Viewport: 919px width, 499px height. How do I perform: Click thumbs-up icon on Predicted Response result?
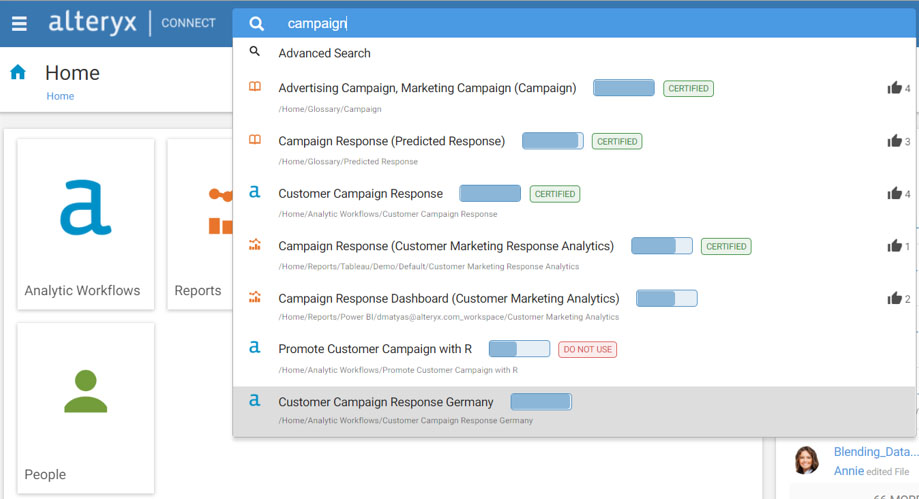pyautogui.click(x=894, y=141)
